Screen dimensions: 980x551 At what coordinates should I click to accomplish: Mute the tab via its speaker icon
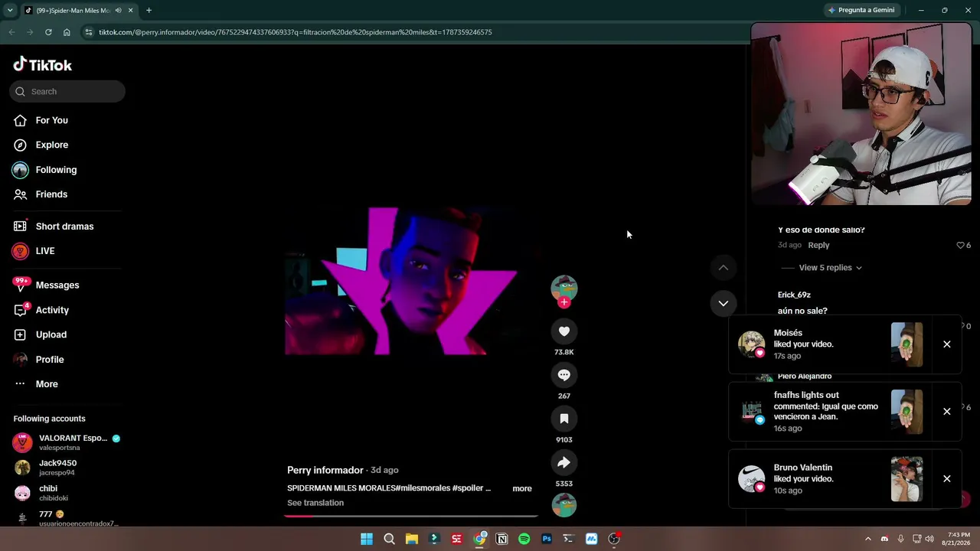point(118,11)
